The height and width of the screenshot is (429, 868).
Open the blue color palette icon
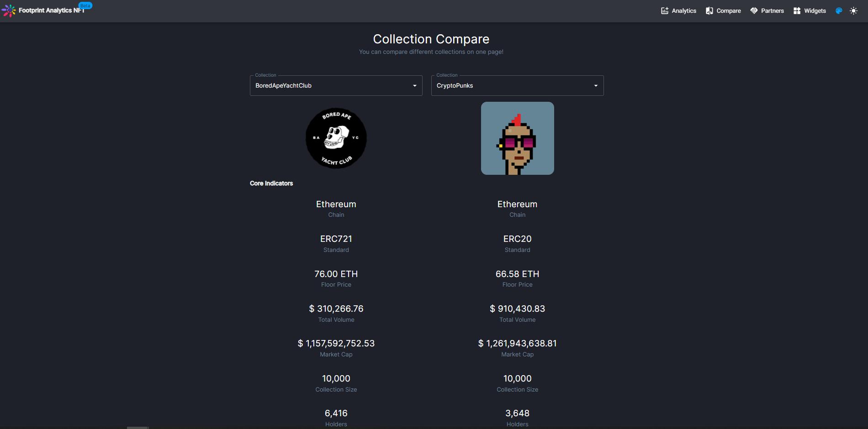click(839, 11)
